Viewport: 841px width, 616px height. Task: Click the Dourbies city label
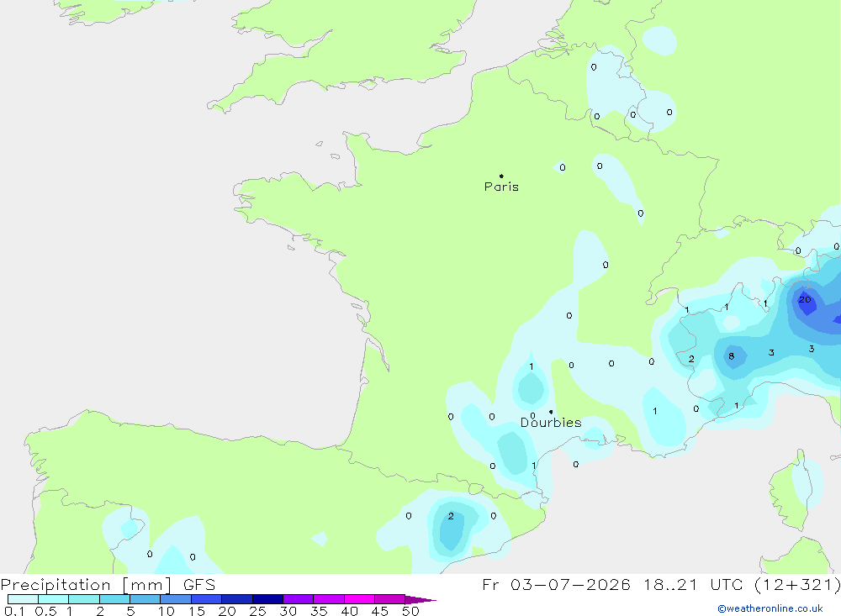click(x=551, y=423)
